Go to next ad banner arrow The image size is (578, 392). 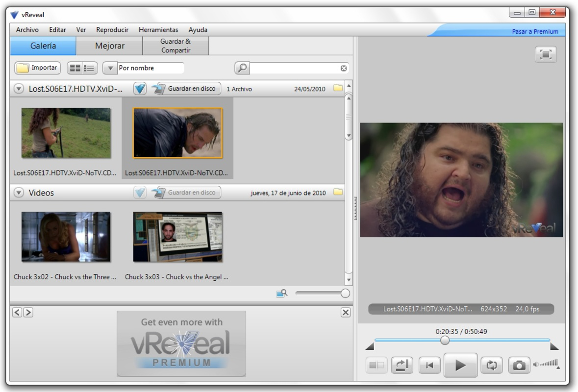[x=28, y=313]
